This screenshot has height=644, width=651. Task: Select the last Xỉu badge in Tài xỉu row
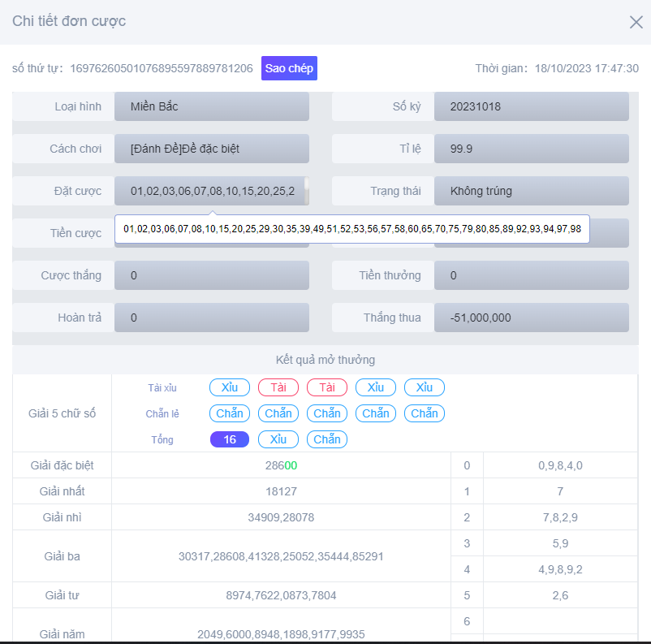pos(425,387)
